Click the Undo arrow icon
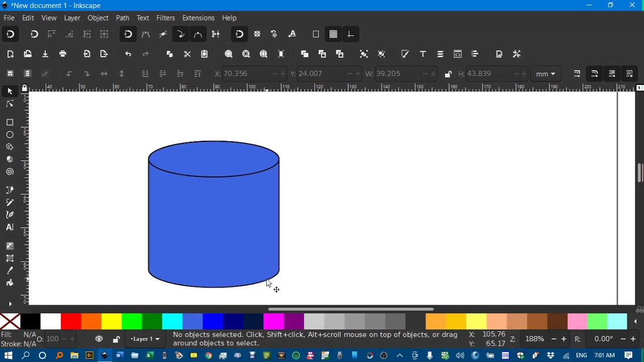Image resolution: width=644 pixels, height=362 pixels. click(x=128, y=54)
